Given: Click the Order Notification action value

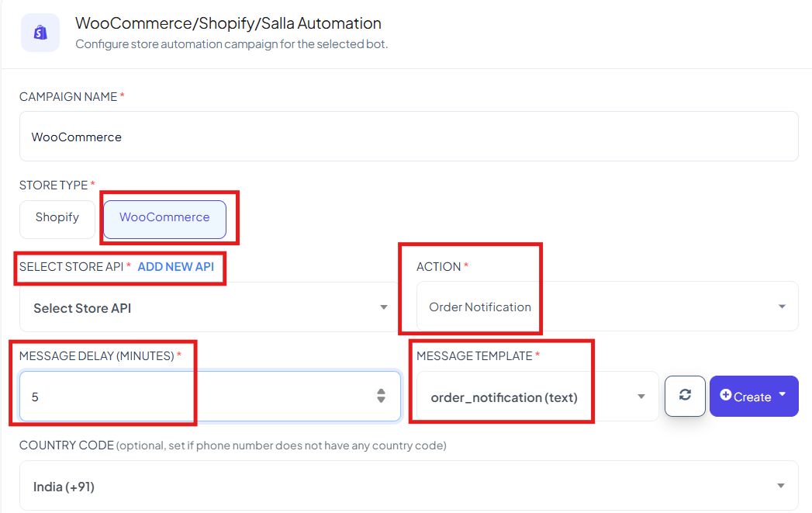Looking at the screenshot, I should point(480,307).
